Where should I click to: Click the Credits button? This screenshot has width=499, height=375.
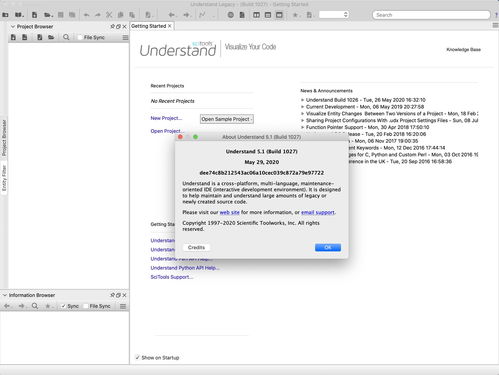tap(196, 247)
